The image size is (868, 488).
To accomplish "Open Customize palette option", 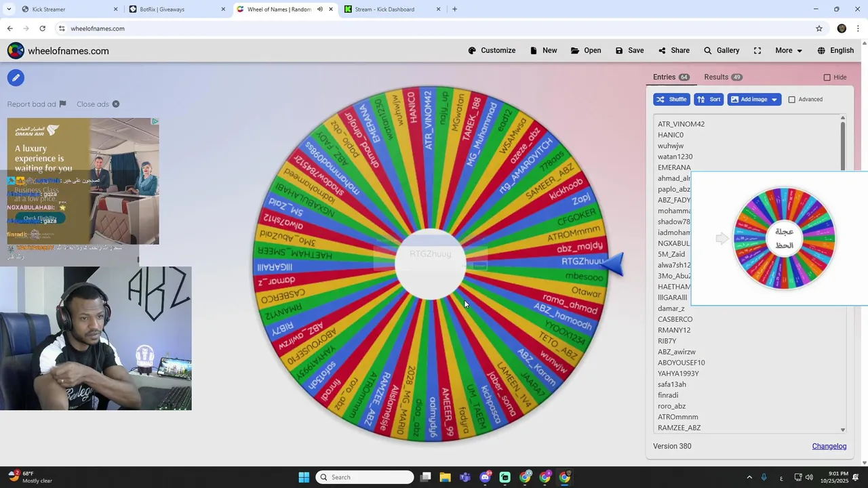I will click(x=492, y=50).
